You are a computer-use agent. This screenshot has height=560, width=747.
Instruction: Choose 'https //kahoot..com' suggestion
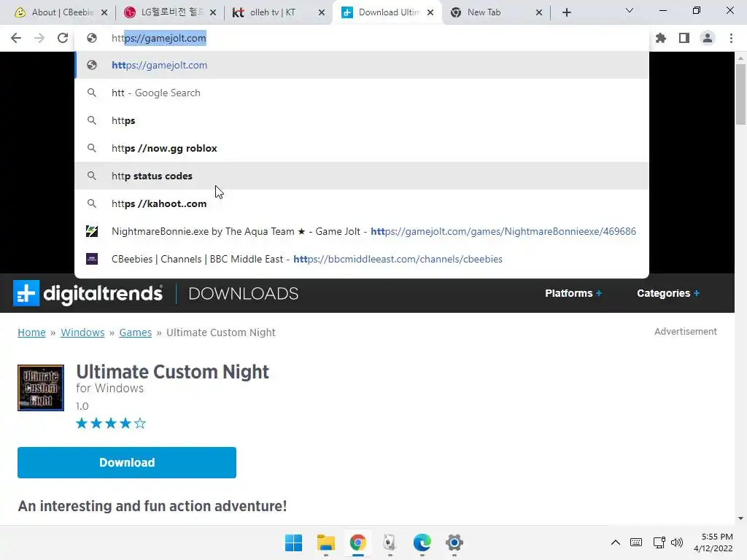[x=362, y=203]
